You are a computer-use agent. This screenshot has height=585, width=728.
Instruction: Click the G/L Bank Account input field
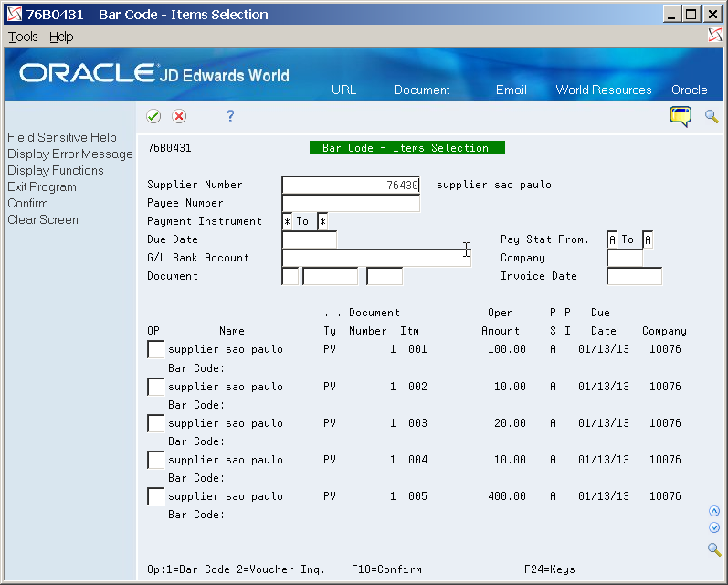376,258
